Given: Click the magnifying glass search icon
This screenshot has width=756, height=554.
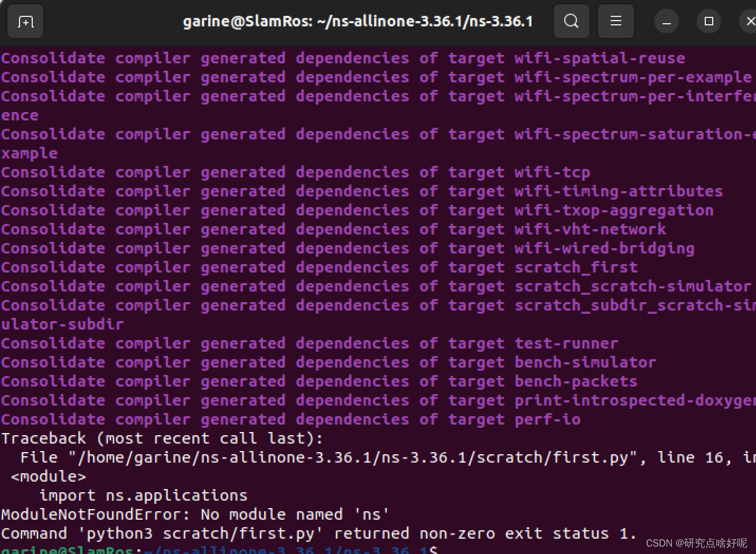Looking at the screenshot, I should [571, 21].
